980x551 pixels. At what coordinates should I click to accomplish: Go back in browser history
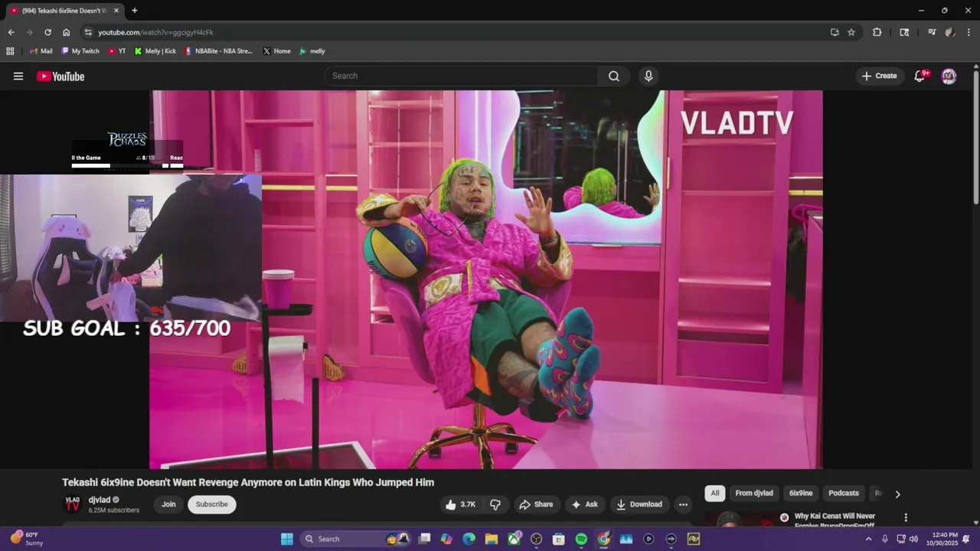[x=11, y=32]
